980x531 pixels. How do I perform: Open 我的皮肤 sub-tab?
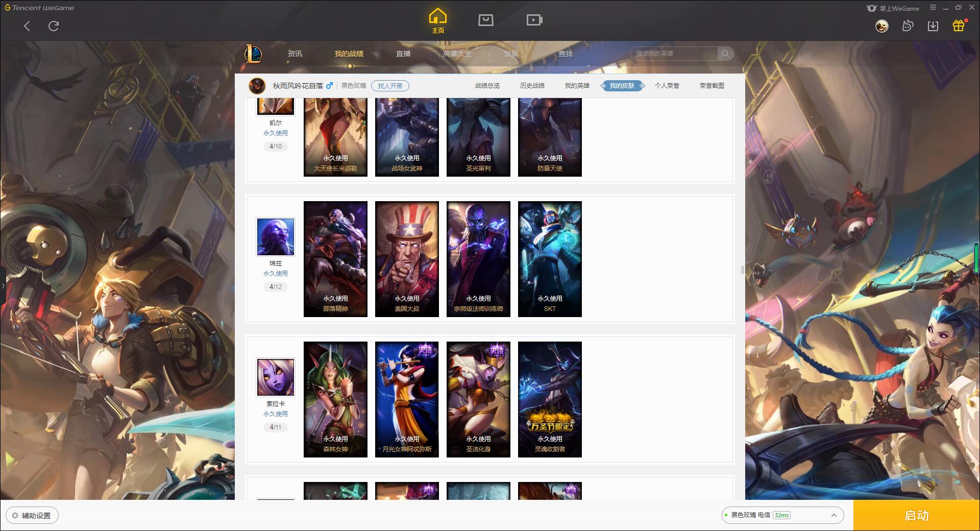pyautogui.click(x=622, y=86)
